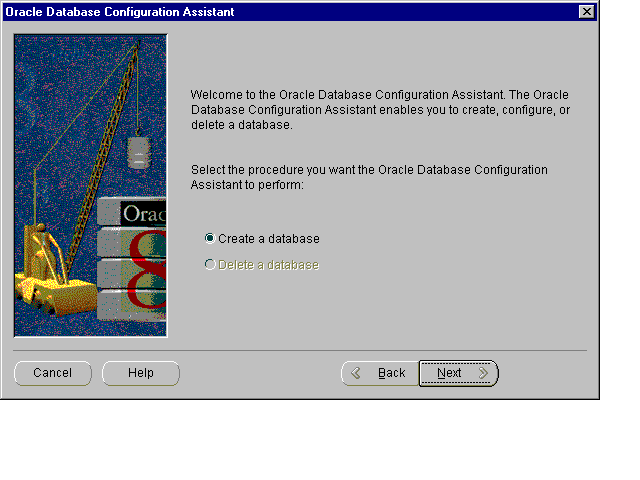This screenshot has height=480, width=640.
Task: Open Help for the assistant
Action: [x=141, y=373]
